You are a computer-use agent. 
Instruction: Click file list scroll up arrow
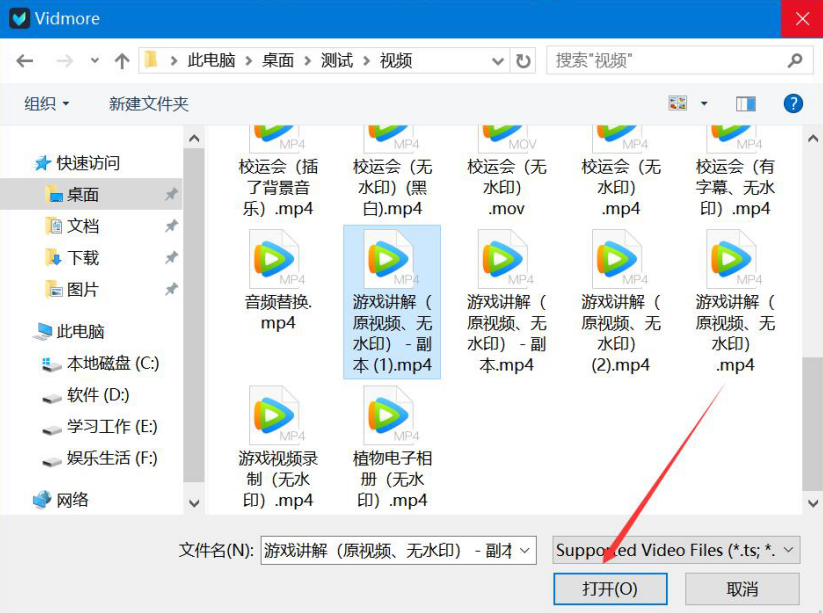pos(813,139)
